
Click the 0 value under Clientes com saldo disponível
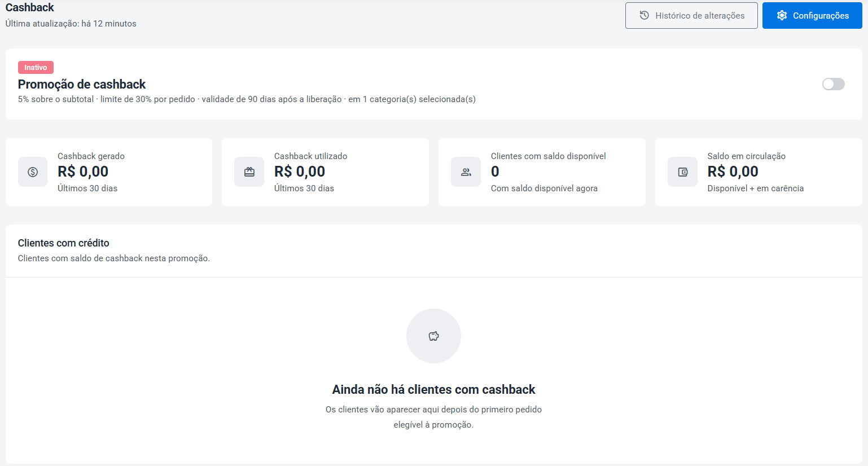coord(495,172)
